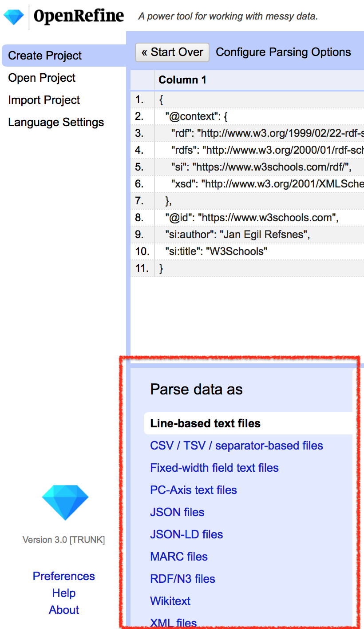
Task: Open Language Settings
Action: point(56,122)
